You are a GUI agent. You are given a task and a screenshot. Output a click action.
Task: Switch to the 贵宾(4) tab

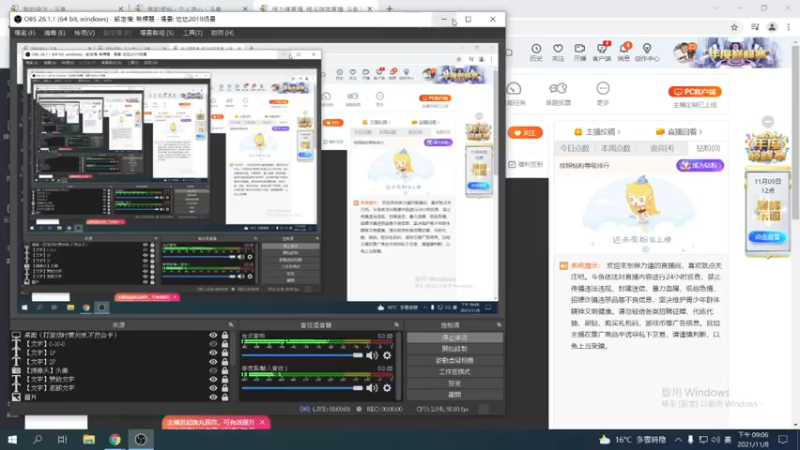tap(662, 148)
